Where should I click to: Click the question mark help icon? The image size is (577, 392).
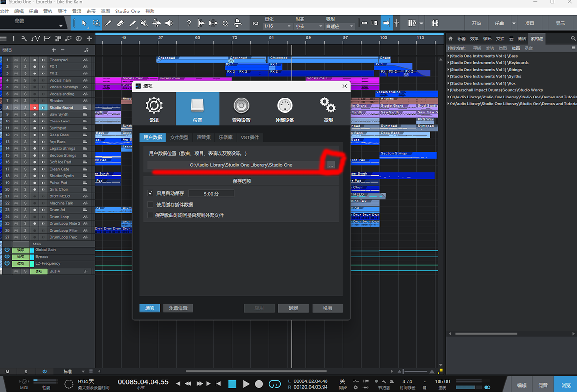189,23
